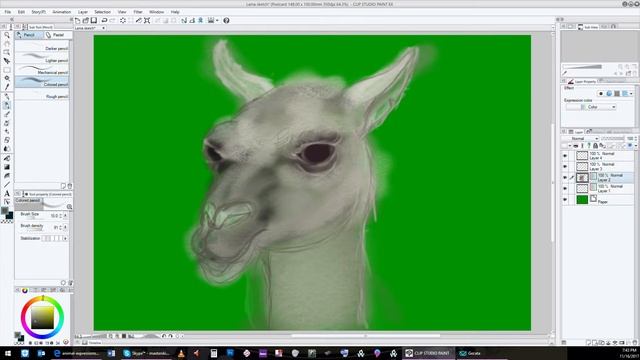The height and width of the screenshot is (360, 640).
Task: Open the Edit menu
Action: (21, 12)
